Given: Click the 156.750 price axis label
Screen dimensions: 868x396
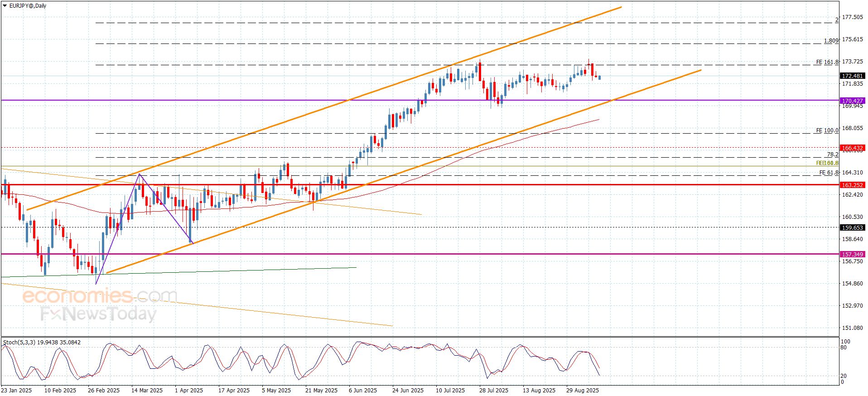Looking at the screenshot, I should pyautogui.click(x=852, y=261).
